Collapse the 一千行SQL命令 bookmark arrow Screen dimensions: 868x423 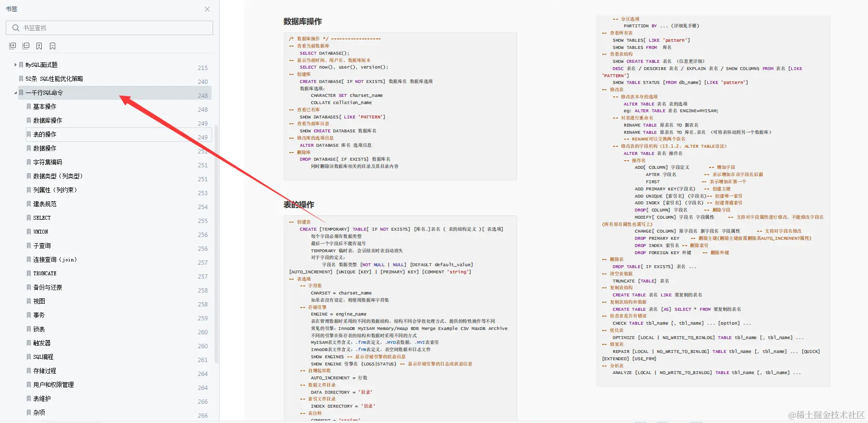tap(15, 93)
